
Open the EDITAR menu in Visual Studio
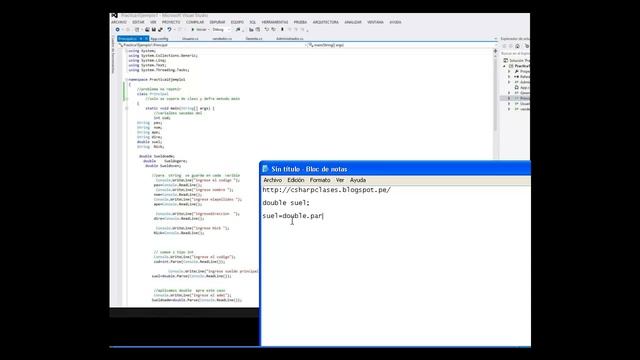(138, 22)
